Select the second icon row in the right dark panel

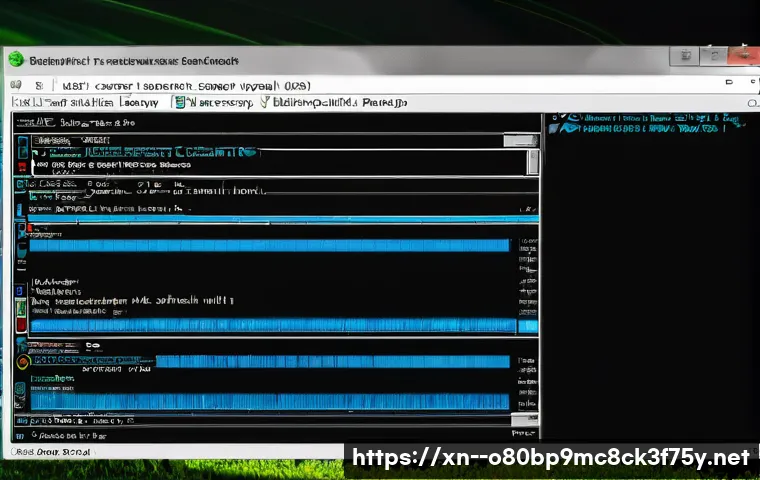coord(637,128)
